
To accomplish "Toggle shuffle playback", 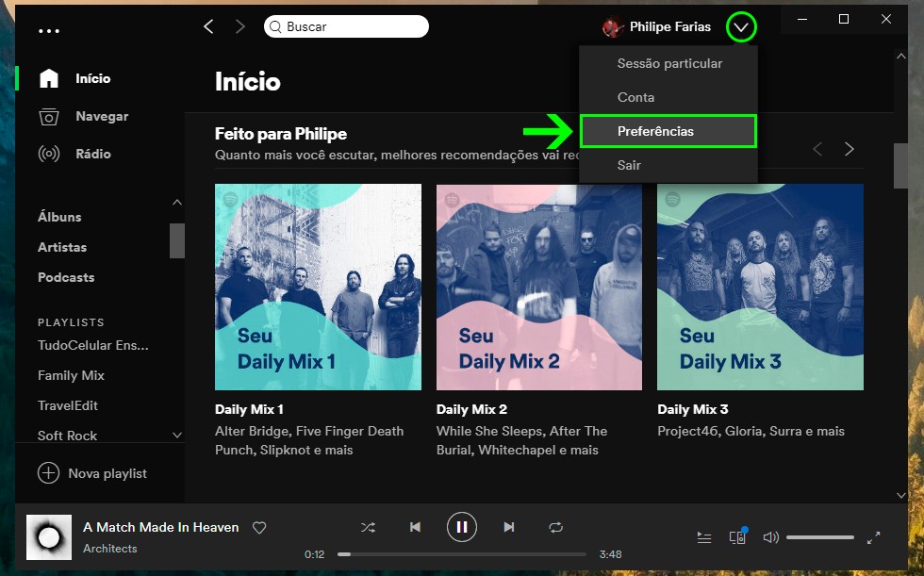I will (368, 527).
